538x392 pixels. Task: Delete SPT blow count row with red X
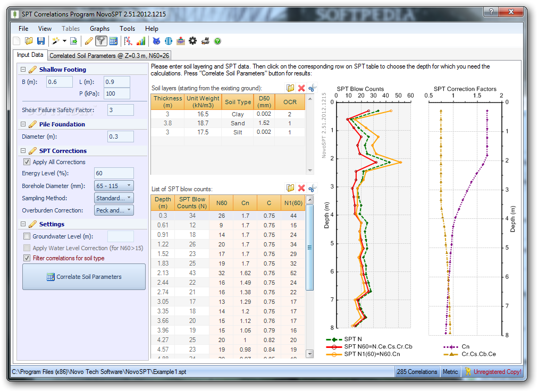(x=301, y=188)
